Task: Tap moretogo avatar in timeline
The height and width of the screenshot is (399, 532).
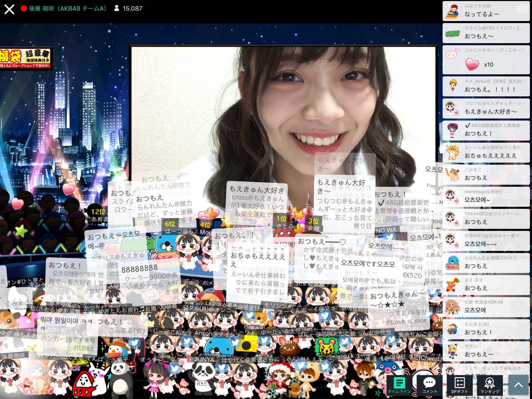Action: tap(452, 197)
